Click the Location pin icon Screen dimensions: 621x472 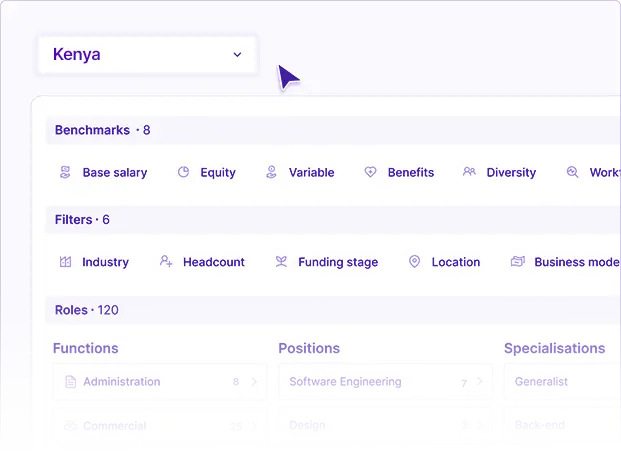[414, 262]
